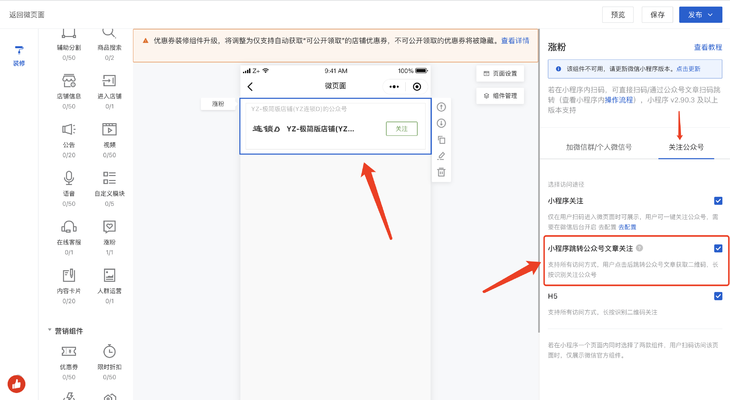Add the 内容卡片 component
This screenshot has height=400, width=730.
click(69, 285)
